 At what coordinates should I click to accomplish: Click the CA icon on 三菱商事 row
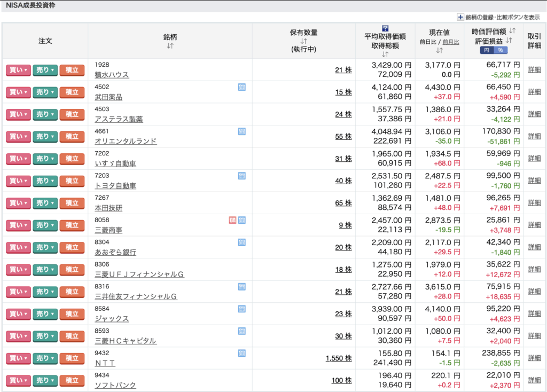tap(233, 220)
